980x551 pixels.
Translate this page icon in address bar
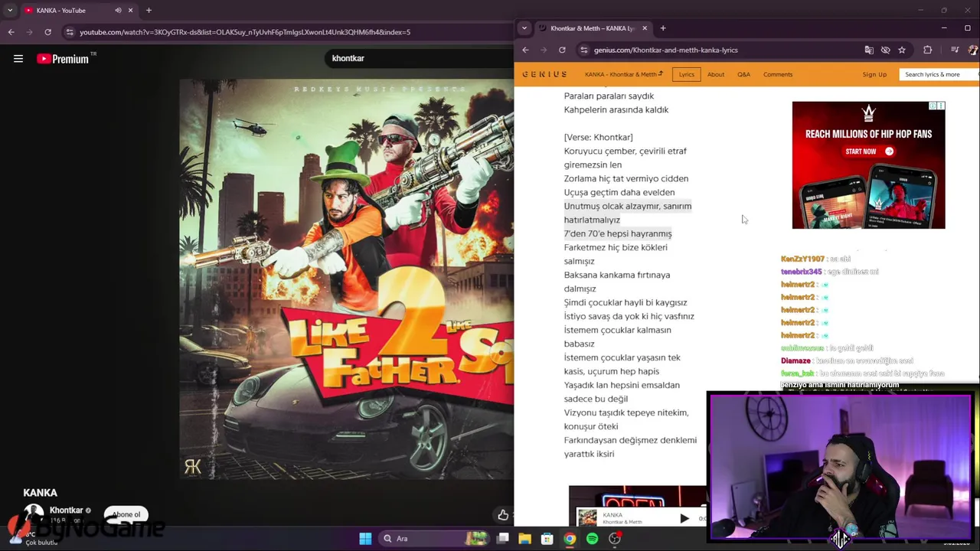[x=869, y=50]
